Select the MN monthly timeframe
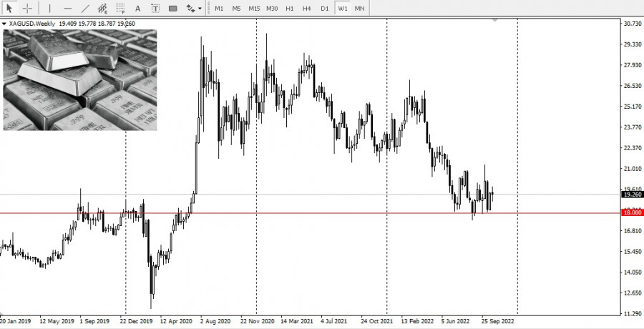Image resolution: width=644 pixels, height=329 pixels. pos(360,9)
